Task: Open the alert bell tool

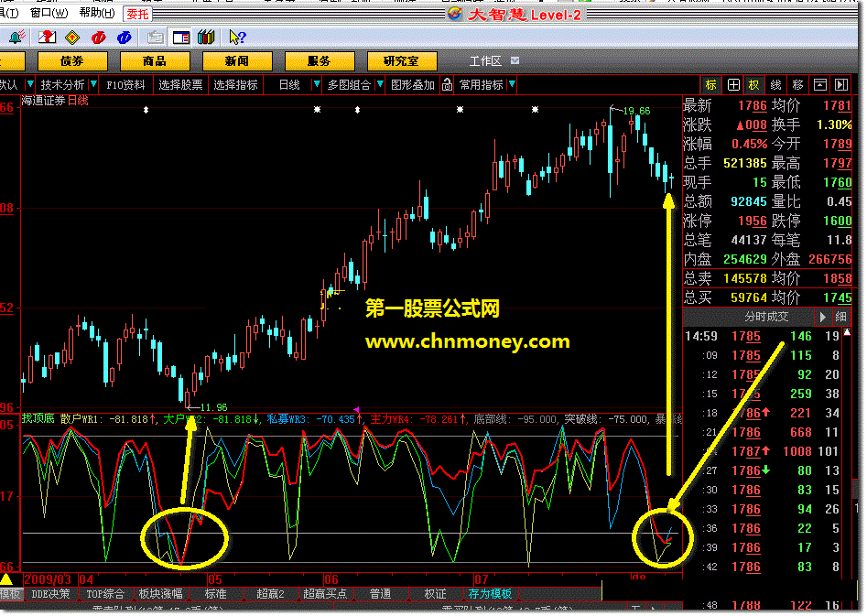Action: [x=16, y=37]
